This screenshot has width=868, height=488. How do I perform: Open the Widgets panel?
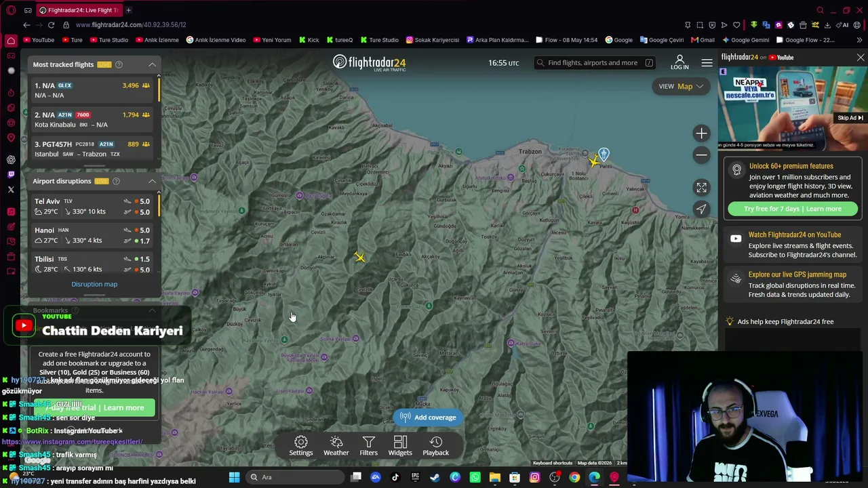(x=400, y=446)
